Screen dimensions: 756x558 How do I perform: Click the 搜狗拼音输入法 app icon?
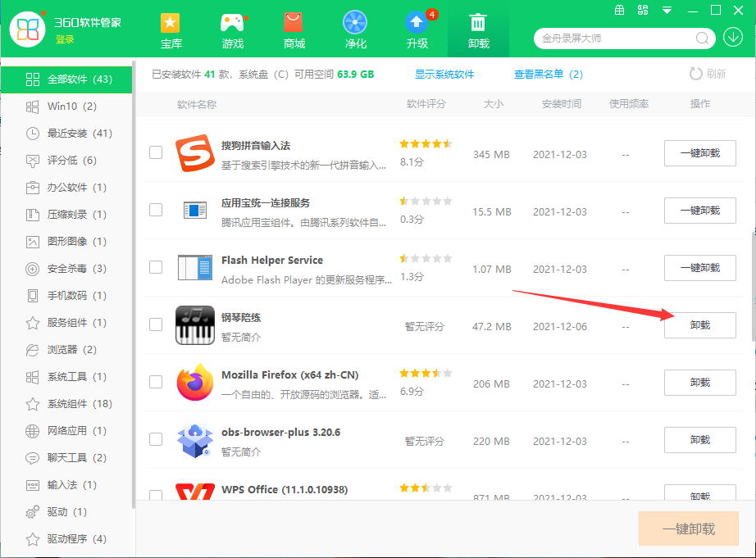(x=195, y=153)
